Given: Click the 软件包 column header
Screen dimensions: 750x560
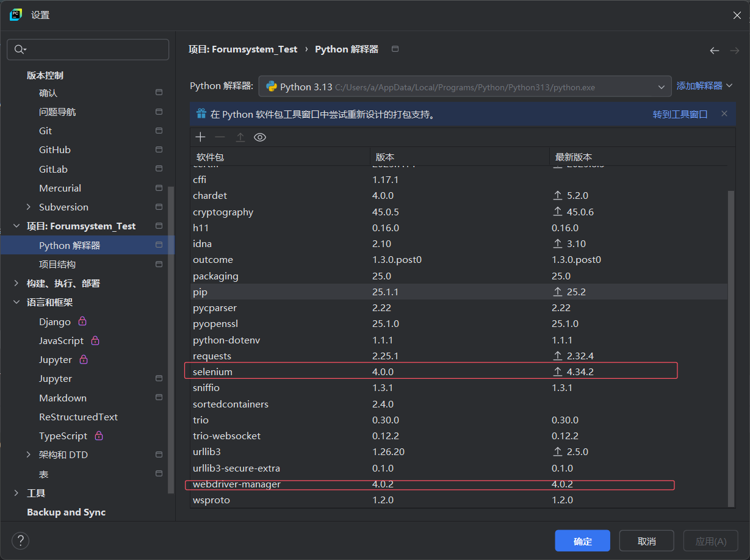Looking at the screenshot, I should [x=280, y=157].
